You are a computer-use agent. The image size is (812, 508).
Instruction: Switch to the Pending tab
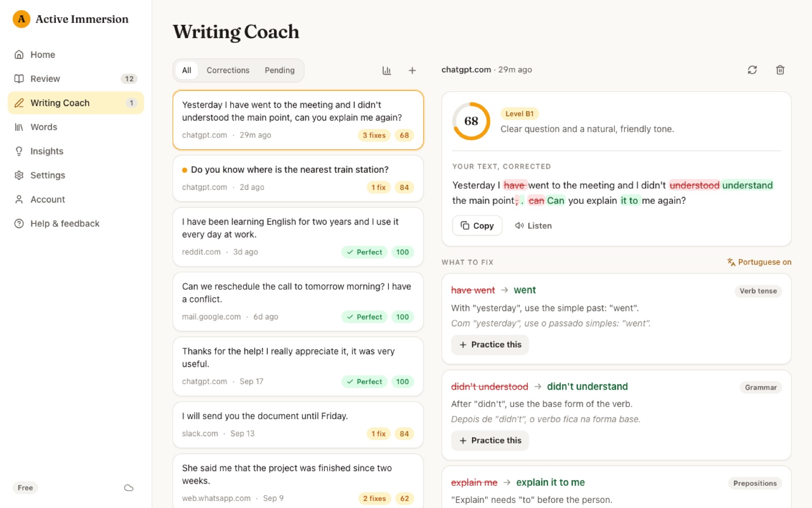(x=280, y=71)
